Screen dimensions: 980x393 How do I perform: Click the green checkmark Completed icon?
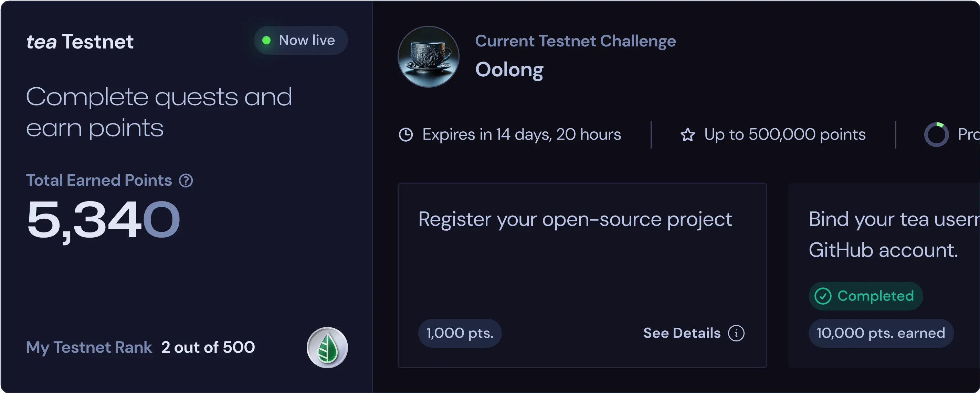pyautogui.click(x=823, y=296)
